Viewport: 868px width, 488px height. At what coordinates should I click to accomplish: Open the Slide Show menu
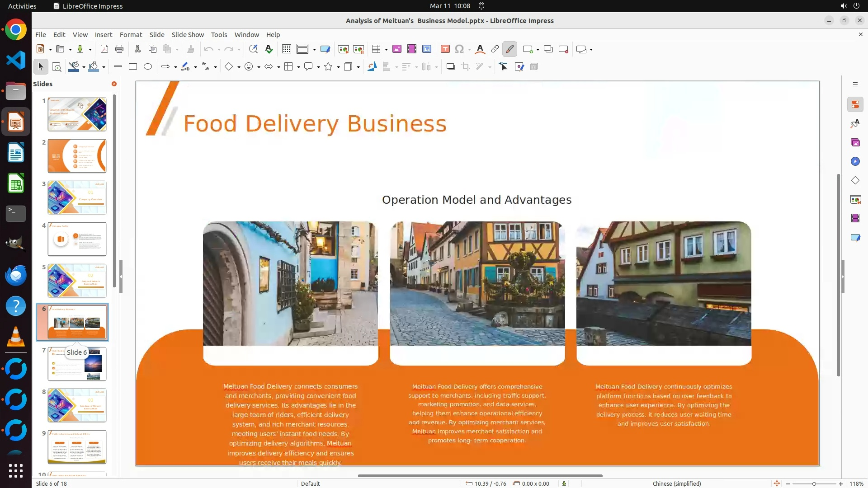188,35
